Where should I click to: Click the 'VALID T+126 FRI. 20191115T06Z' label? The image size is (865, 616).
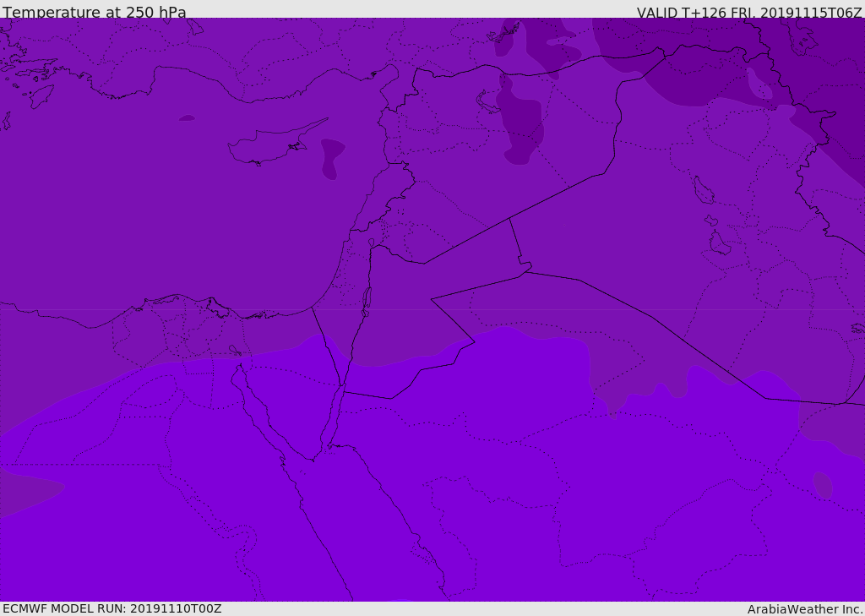pos(749,13)
